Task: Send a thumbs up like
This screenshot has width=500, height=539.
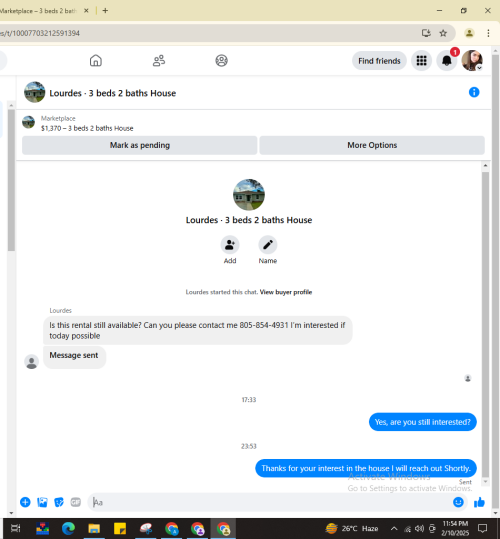Action: (479, 503)
